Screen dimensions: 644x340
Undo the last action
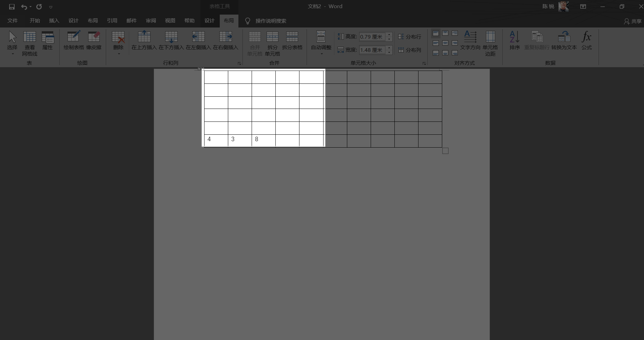point(24,7)
